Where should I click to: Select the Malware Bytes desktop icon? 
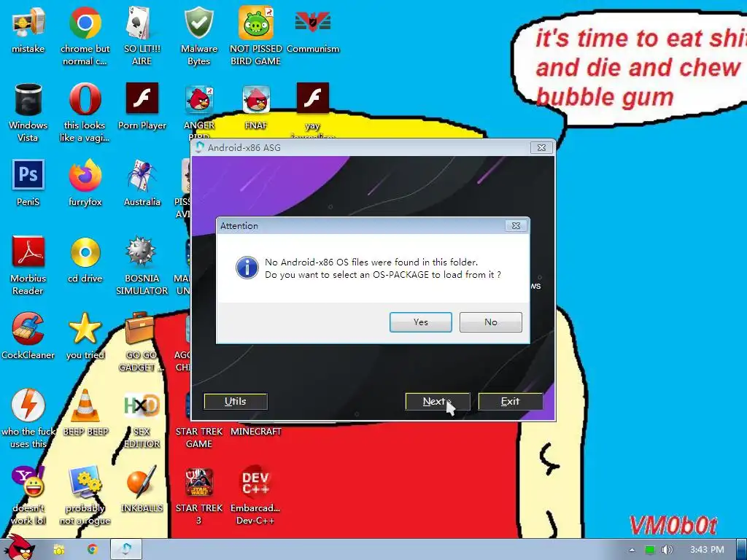point(198,36)
